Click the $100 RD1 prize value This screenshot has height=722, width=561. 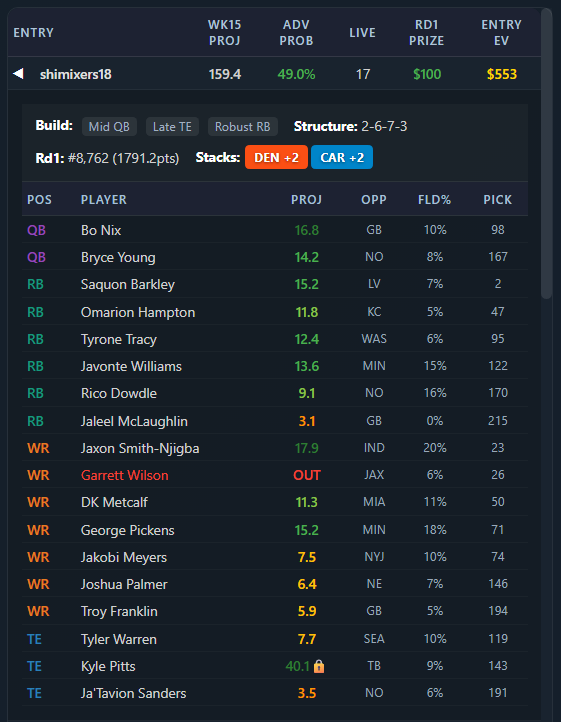pos(427,74)
